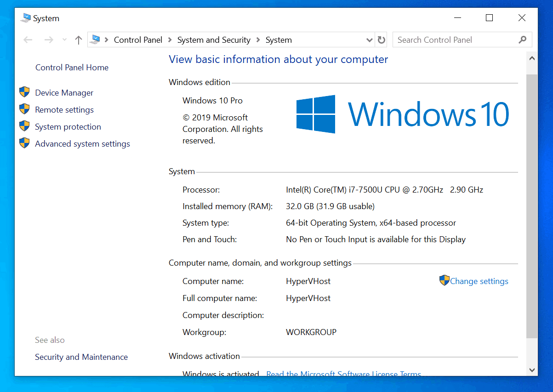Click the Remote settings shield icon

click(24, 109)
